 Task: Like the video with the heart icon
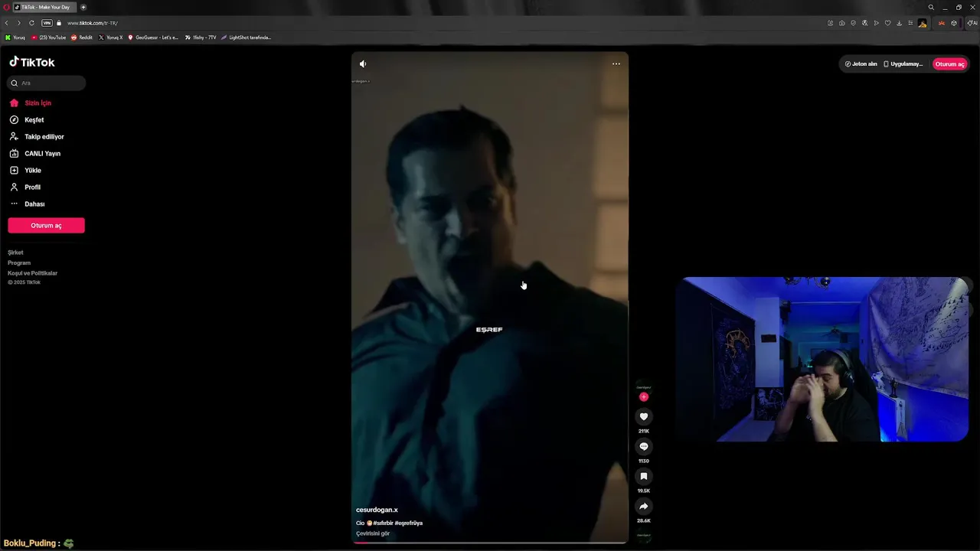[644, 416]
